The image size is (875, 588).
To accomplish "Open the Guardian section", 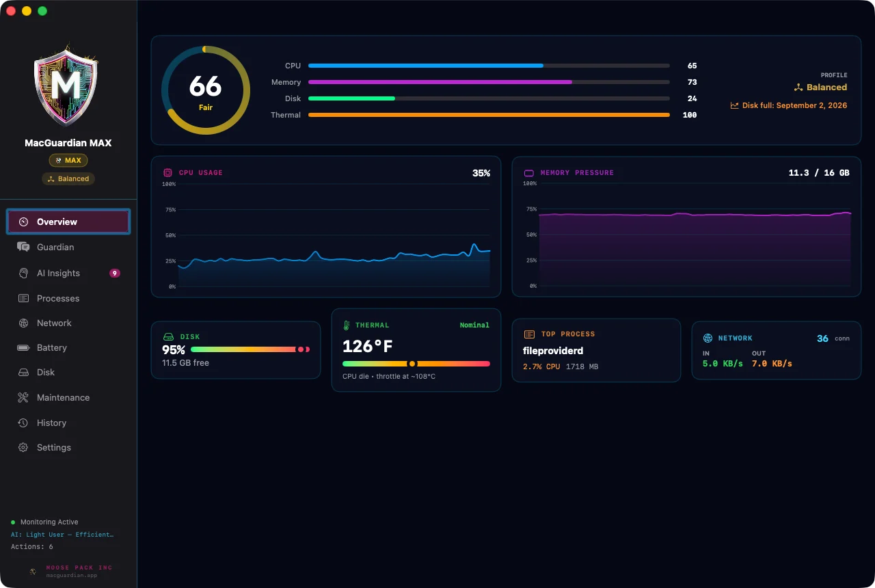I will point(68,247).
